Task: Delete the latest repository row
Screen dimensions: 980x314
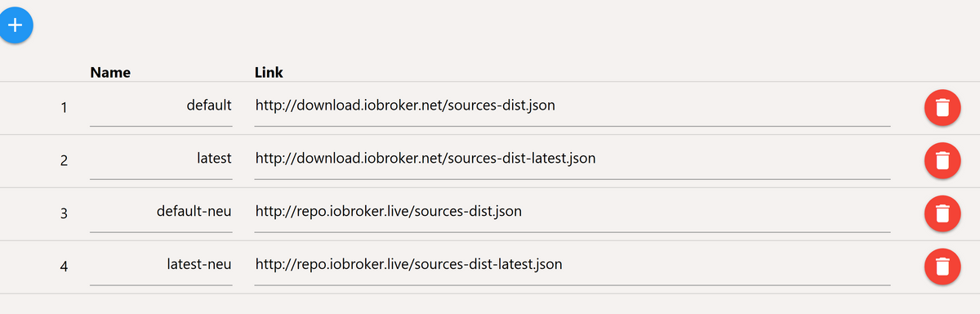Action: point(942,161)
